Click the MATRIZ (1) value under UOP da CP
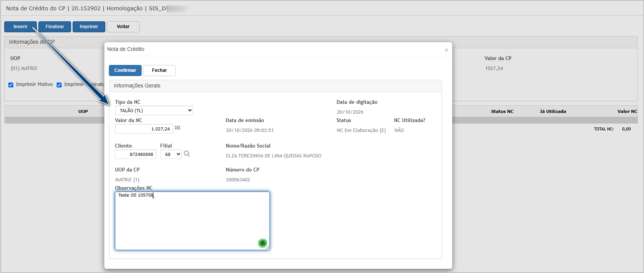 click(127, 180)
